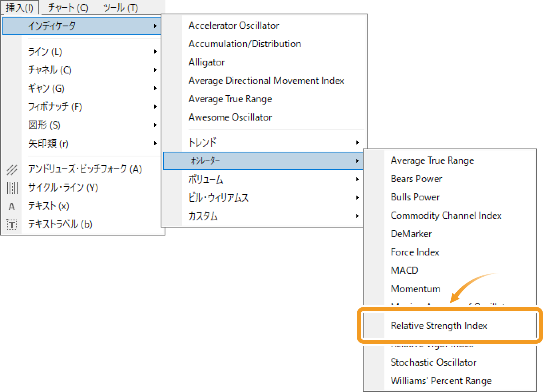Click the Text tool A icon
545x392 pixels.
[12, 206]
